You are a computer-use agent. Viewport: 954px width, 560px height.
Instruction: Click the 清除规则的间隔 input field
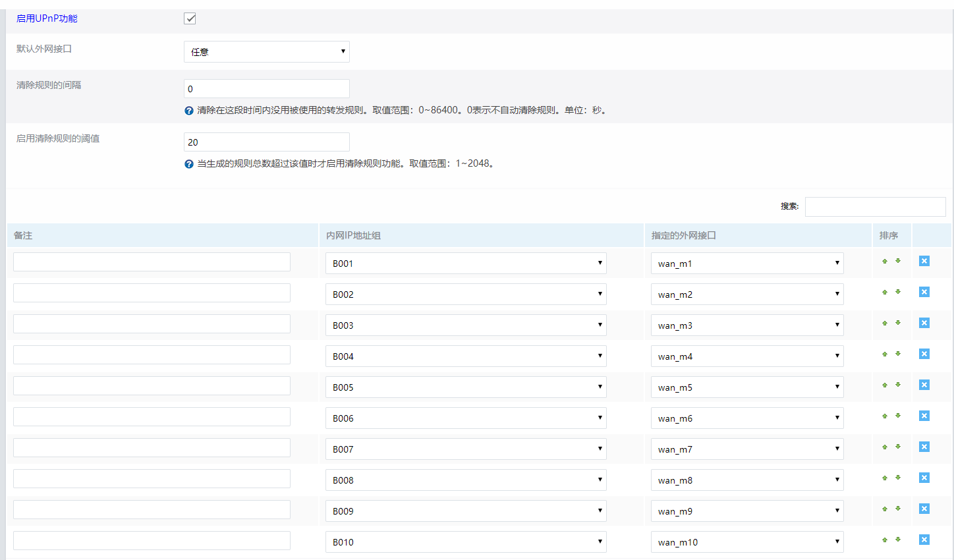click(266, 89)
